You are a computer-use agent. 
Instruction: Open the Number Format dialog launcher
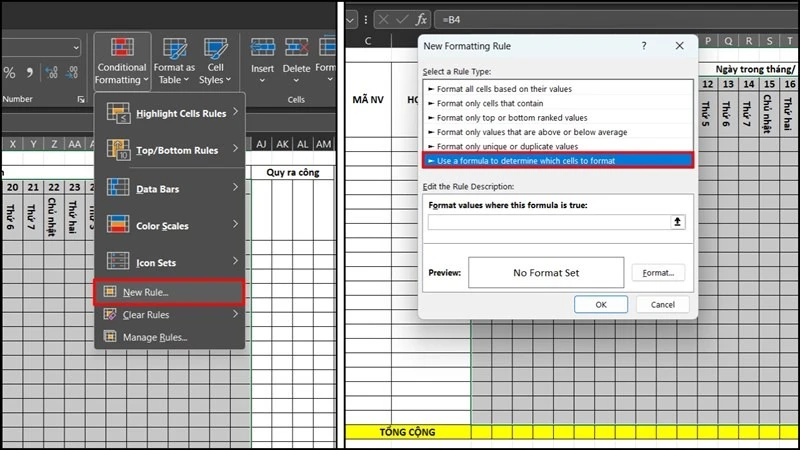(x=81, y=99)
